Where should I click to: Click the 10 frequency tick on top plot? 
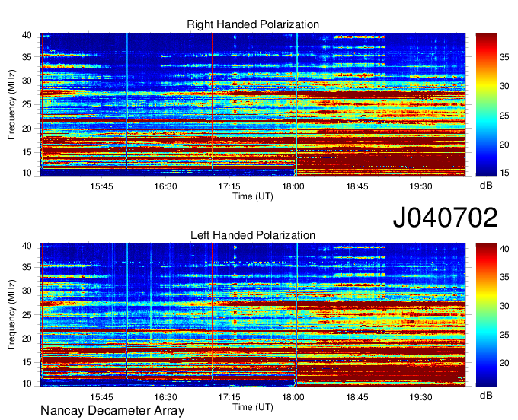coord(27,173)
